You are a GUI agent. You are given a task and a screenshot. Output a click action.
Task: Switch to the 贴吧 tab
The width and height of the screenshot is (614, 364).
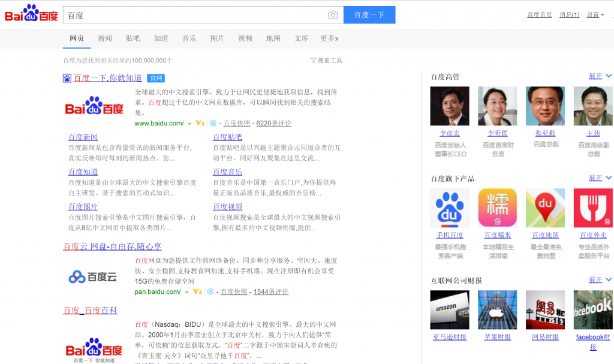pos(133,38)
